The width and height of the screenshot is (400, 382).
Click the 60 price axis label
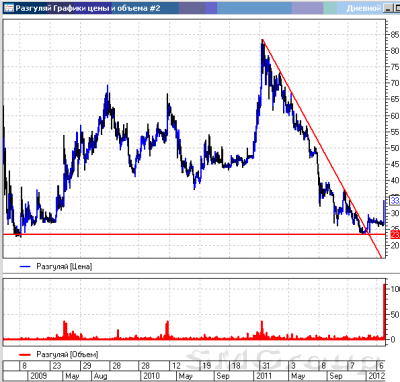(395, 115)
